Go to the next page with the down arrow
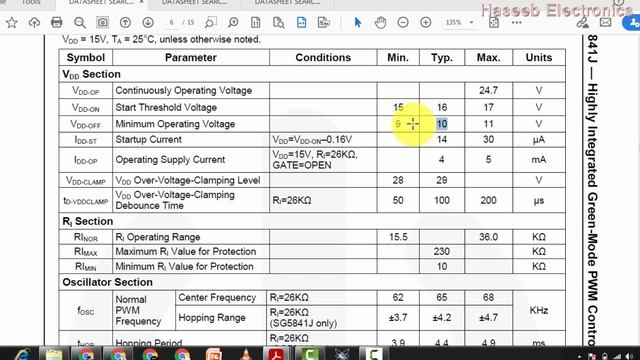Image resolution: width=640 pixels, height=360 pixels. [x=148, y=22]
